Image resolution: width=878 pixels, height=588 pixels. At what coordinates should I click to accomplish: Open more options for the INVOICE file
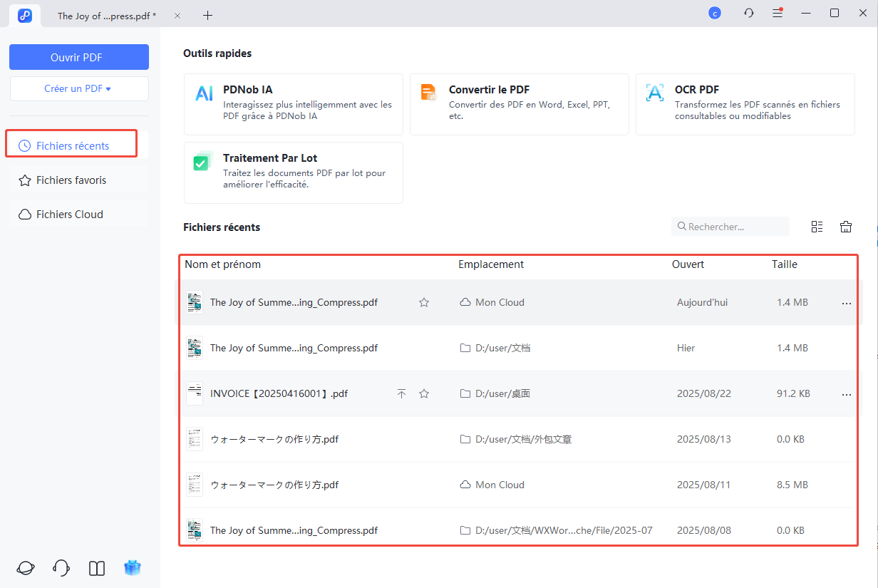pos(846,393)
